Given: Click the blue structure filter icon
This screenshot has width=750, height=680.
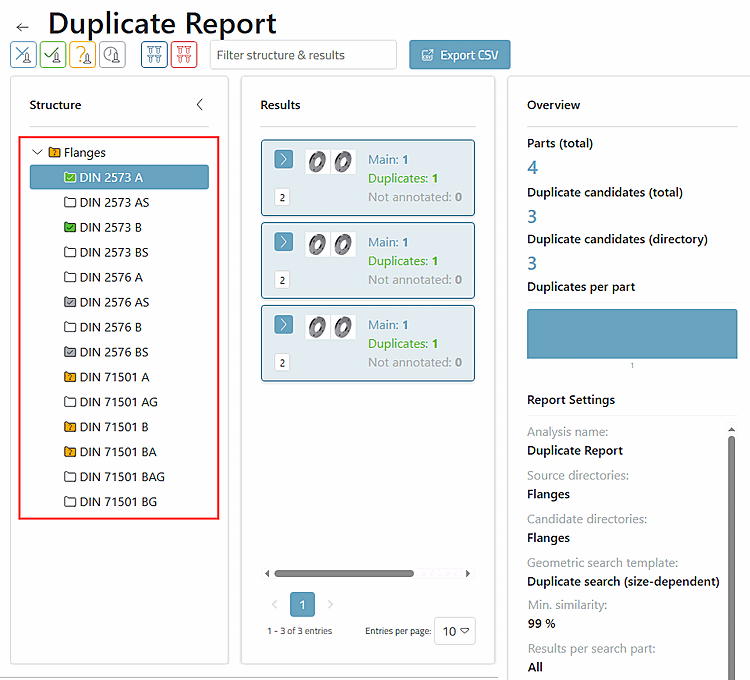Looking at the screenshot, I should point(154,55).
